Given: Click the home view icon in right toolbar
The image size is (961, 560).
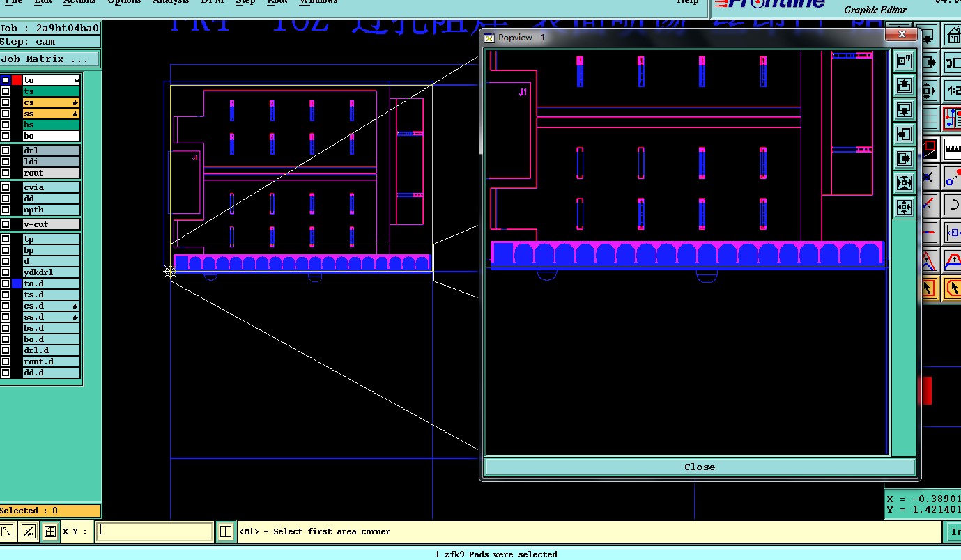Looking at the screenshot, I should [953, 35].
